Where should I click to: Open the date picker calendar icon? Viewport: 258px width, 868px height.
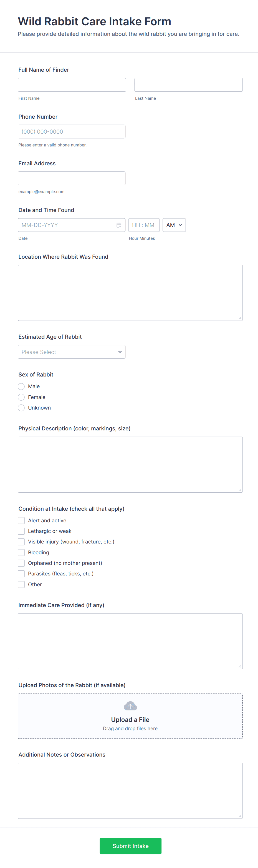coord(119,225)
